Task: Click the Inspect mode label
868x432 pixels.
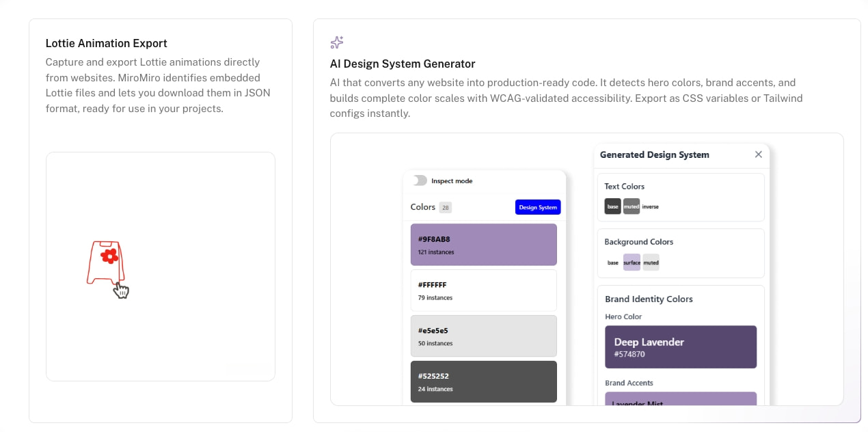Action: click(452, 181)
